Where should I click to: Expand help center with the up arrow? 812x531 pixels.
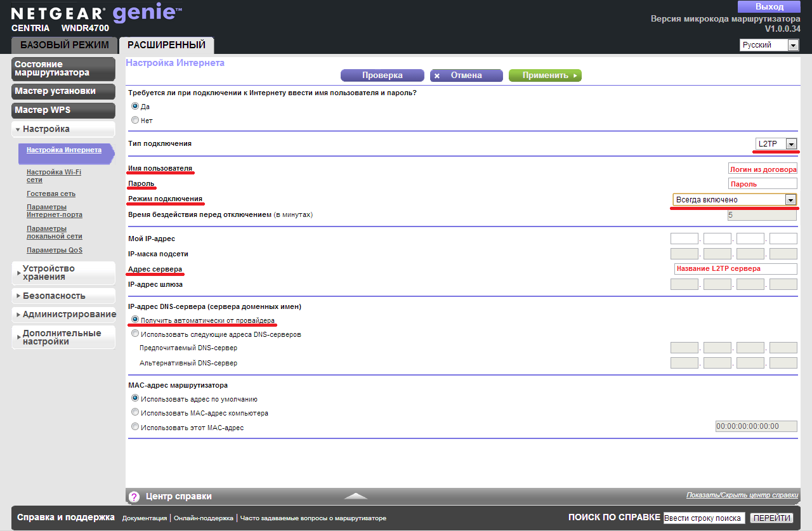[356, 496]
